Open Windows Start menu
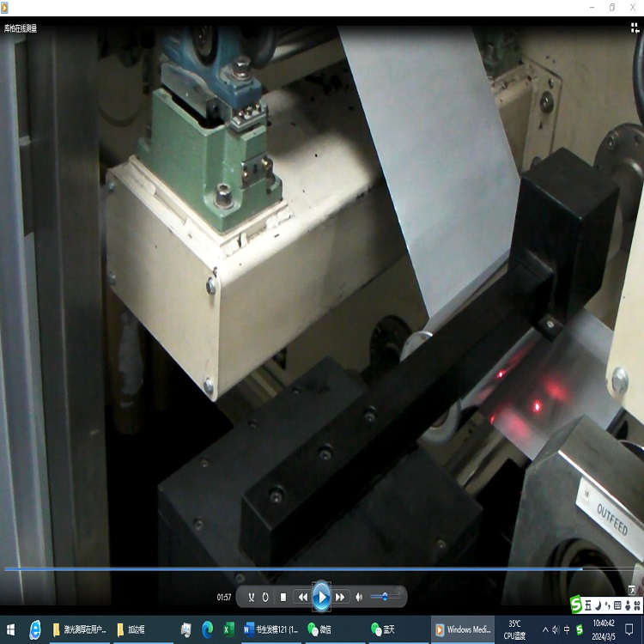 coord(10,629)
